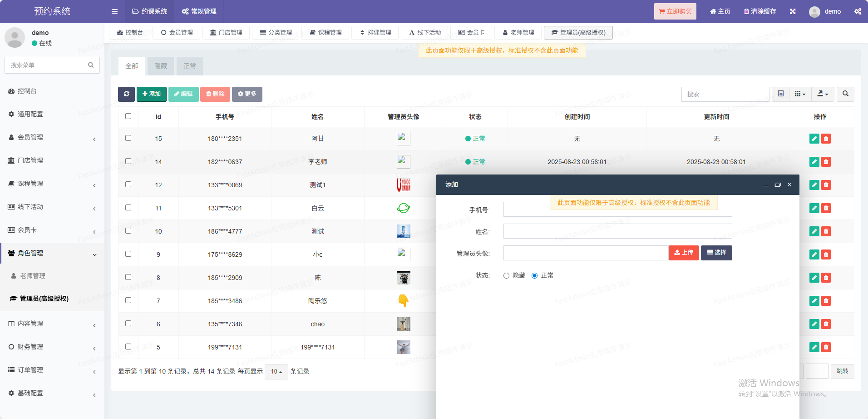Click the search magnifier icon in toolbar
868x419 pixels.
tap(845, 94)
